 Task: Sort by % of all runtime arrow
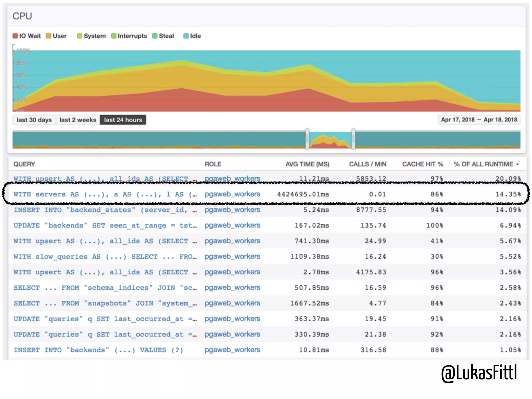(517, 164)
